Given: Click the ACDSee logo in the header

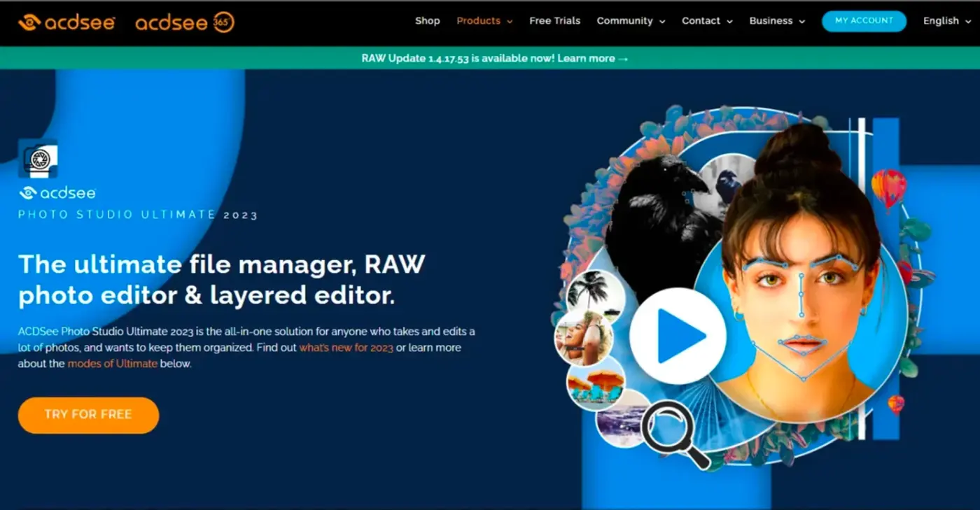Looking at the screenshot, I should (x=66, y=22).
